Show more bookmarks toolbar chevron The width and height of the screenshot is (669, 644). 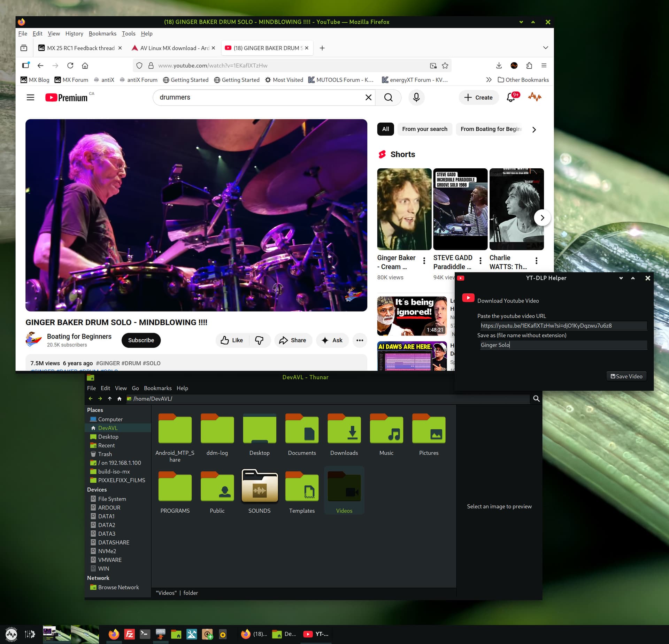click(x=489, y=80)
